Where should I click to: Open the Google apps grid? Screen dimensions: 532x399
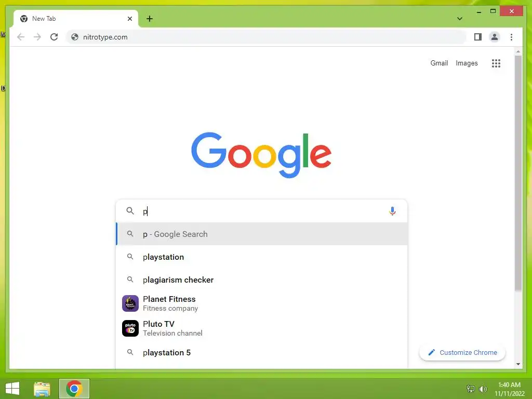click(496, 63)
